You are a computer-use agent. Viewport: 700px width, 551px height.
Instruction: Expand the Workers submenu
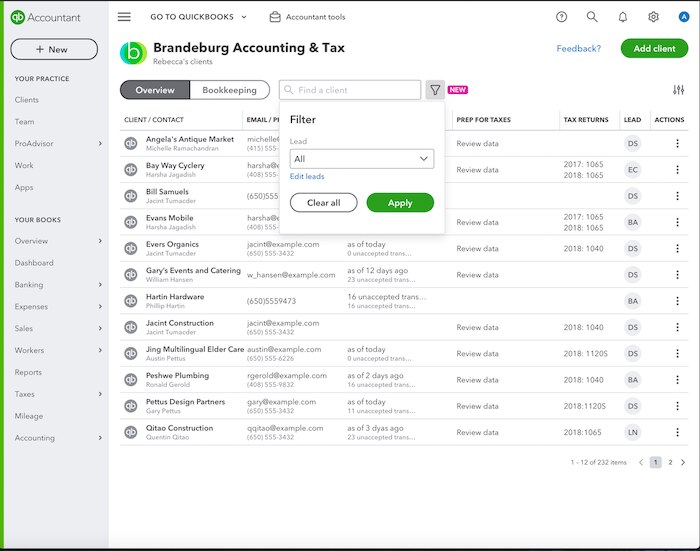(100, 350)
